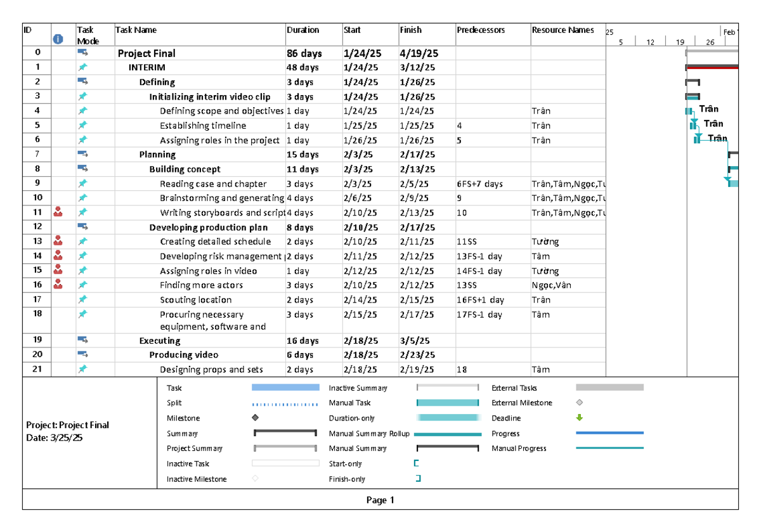761x532 pixels.
Task: Click pin icon for Brainstorming and generating row
Action: pos(82,198)
